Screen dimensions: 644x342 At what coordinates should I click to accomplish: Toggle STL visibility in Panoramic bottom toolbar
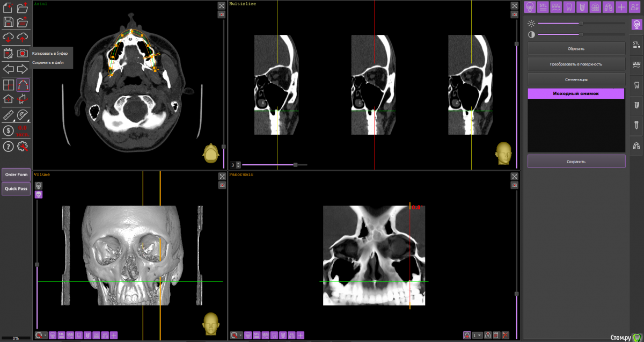[x=257, y=336]
